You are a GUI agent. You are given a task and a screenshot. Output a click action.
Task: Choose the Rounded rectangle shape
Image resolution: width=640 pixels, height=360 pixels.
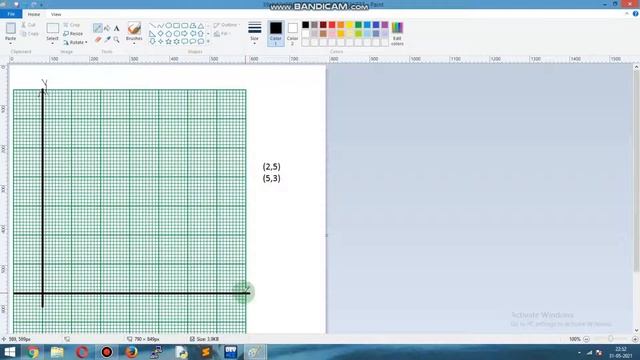pyautogui.click(x=184, y=26)
